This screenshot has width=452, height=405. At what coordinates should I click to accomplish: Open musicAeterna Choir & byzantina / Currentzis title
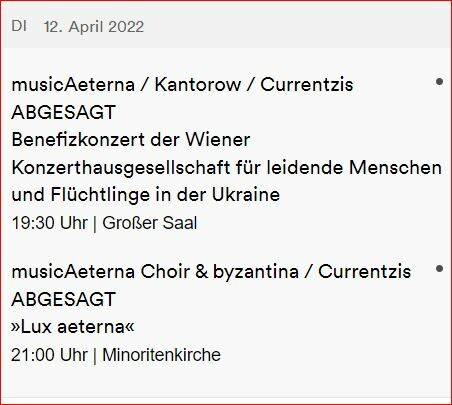(x=211, y=271)
